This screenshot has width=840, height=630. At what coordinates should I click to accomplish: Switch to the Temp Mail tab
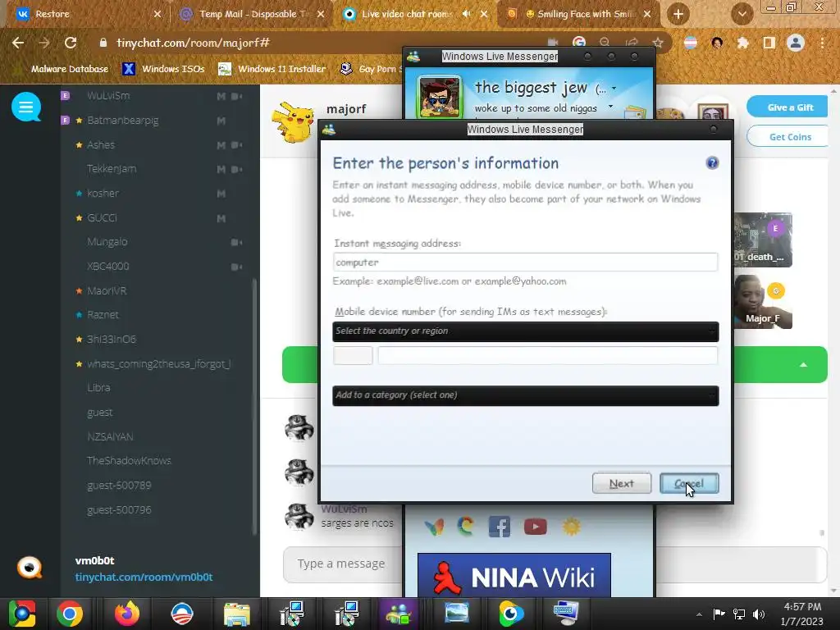pos(253,14)
